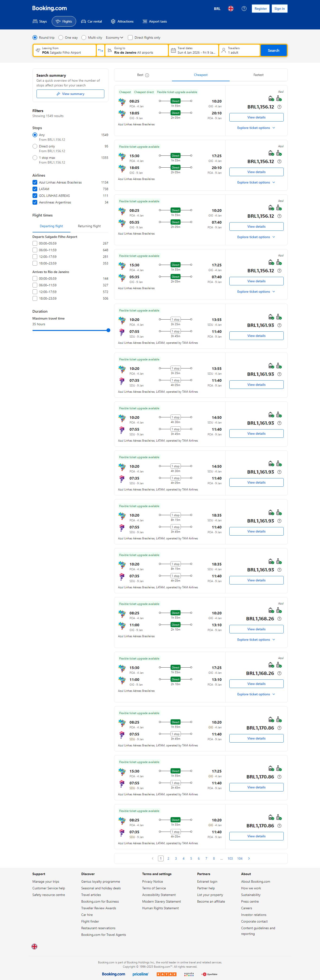Image resolution: width=320 pixels, height=980 pixels.
Task: Switch to the Fastest sorting tab
Action: pos(258,75)
